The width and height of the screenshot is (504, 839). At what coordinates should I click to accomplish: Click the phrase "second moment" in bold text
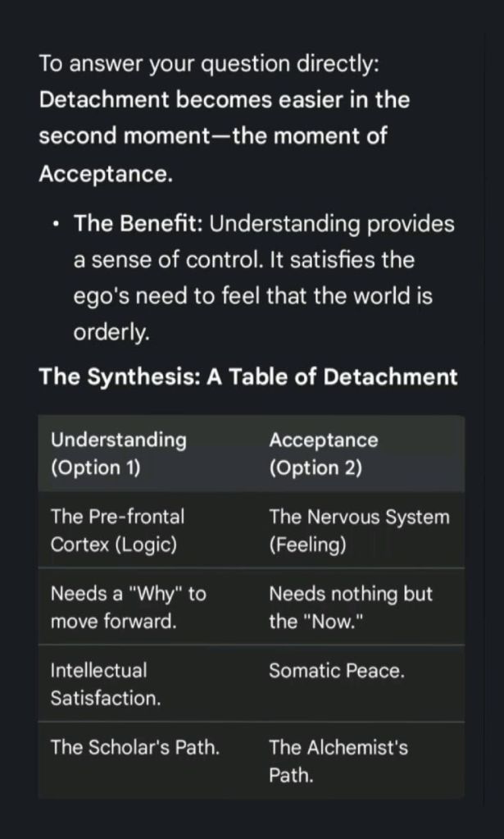click(x=124, y=137)
